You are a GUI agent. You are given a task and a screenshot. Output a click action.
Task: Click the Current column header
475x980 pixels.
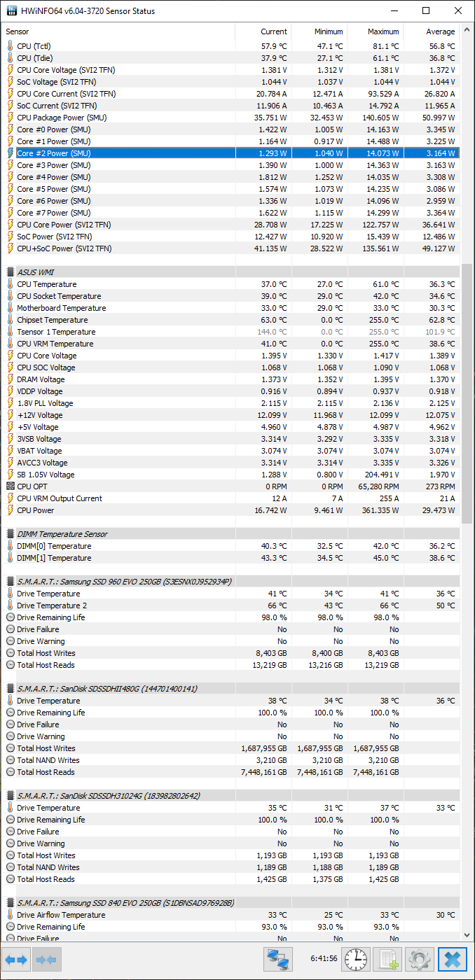coord(263,31)
